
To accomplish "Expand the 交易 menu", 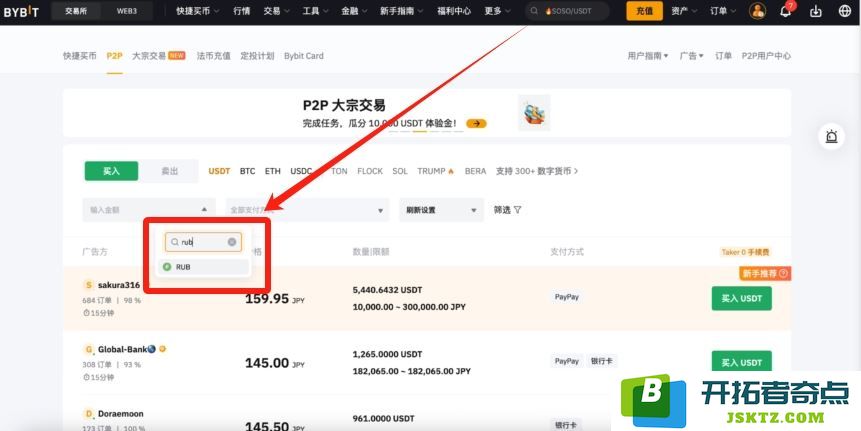I will tap(276, 11).
